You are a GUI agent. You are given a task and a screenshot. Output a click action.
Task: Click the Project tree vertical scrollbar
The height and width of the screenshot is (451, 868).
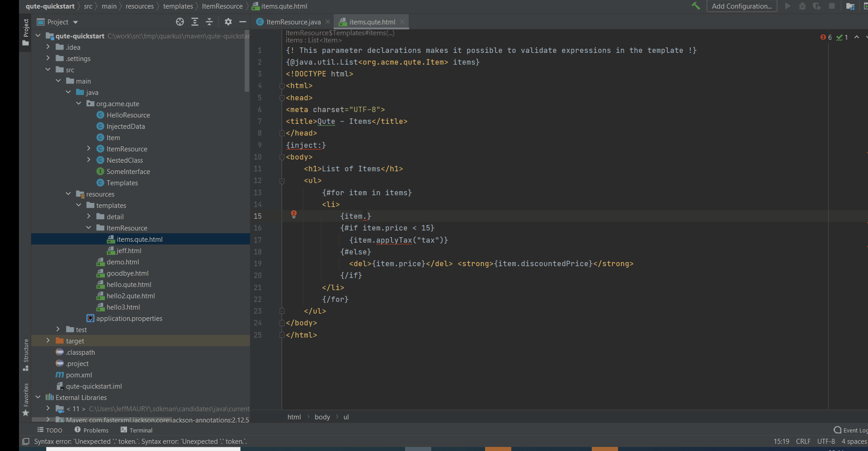[x=247, y=61]
